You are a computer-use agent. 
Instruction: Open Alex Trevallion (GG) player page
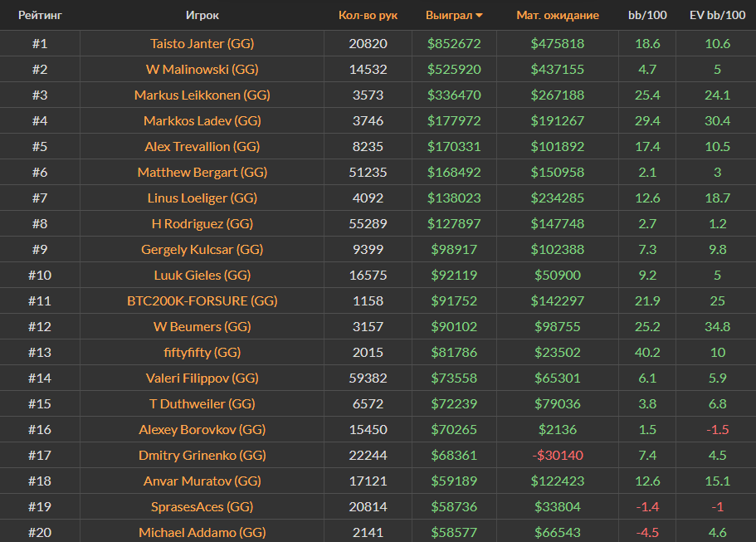pyautogui.click(x=202, y=146)
